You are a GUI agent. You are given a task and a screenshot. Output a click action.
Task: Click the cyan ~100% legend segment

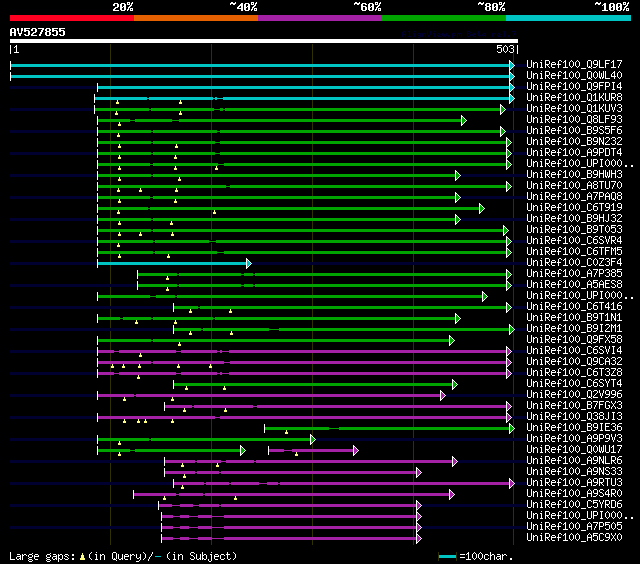click(568, 18)
